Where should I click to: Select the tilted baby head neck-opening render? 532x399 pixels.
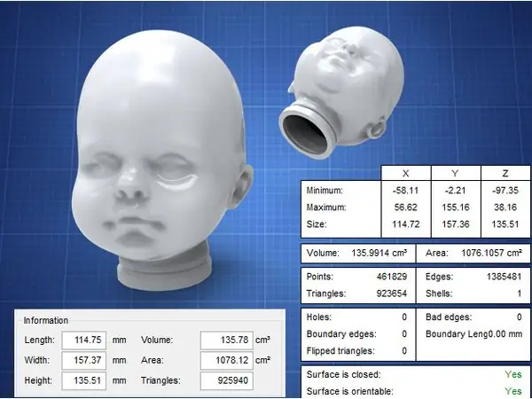click(341, 91)
